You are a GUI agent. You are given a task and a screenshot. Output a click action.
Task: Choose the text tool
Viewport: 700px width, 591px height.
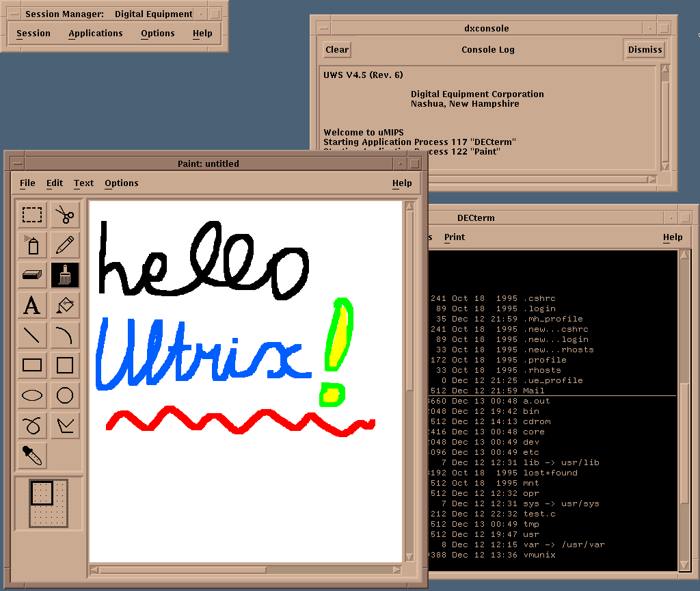[32, 305]
